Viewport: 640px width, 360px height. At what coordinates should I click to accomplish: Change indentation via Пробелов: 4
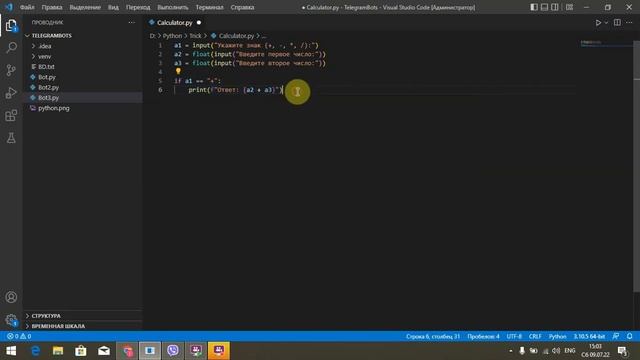483,336
